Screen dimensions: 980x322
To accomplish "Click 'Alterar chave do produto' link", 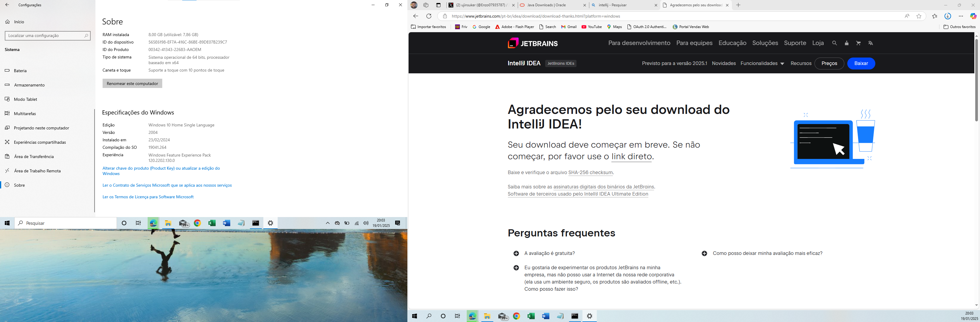I will click(x=161, y=171).
